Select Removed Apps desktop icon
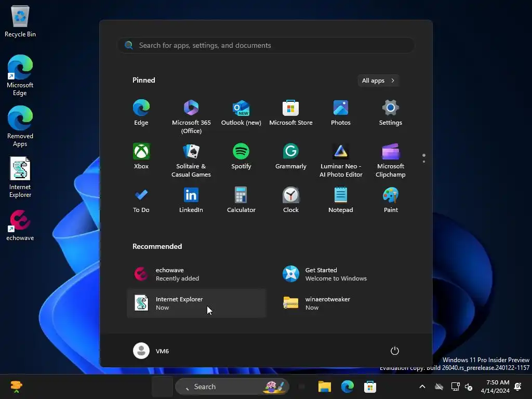The image size is (532, 399). (x=20, y=126)
